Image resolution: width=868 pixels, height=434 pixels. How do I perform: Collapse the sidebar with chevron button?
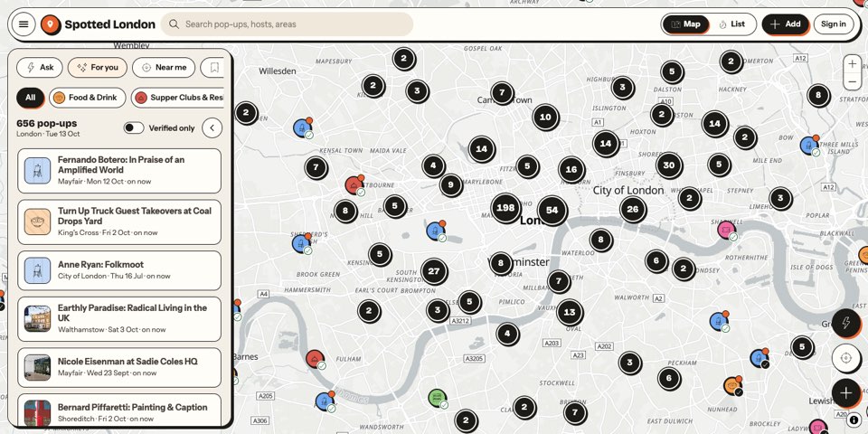(x=212, y=127)
